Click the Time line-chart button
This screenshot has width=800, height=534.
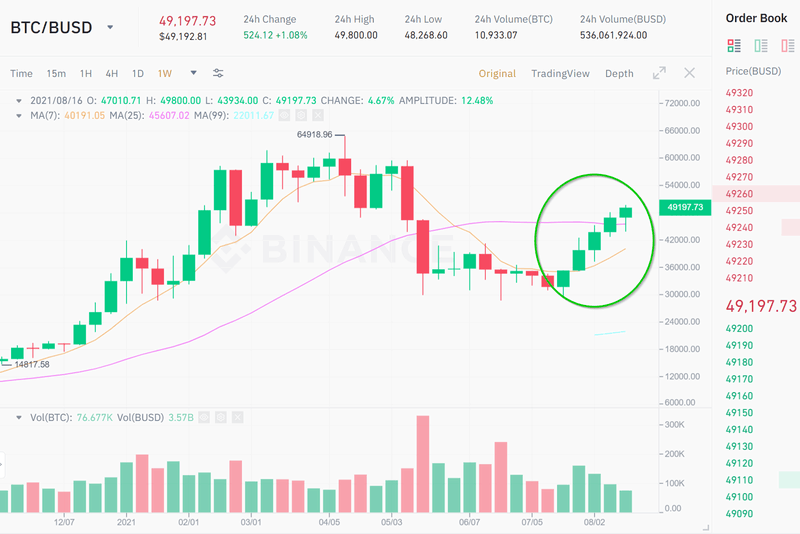[x=21, y=73]
